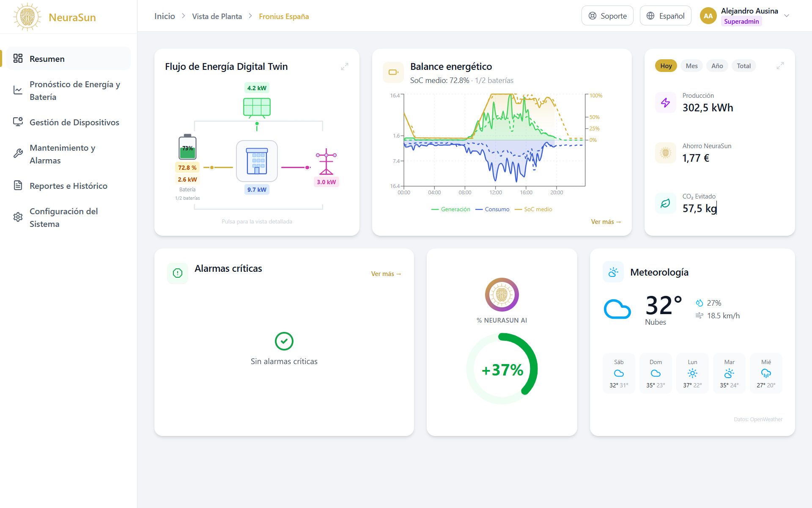Click the solar panel icon
Image resolution: width=812 pixels, height=508 pixels.
click(x=257, y=108)
